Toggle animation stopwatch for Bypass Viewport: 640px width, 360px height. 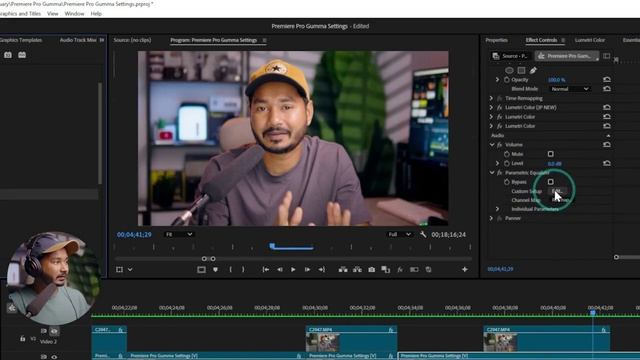(507, 182)
